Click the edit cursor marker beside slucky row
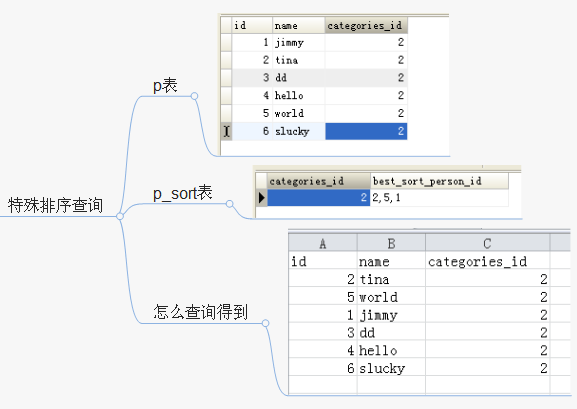This screenshot has width=577, height=409. click(226, 131)
